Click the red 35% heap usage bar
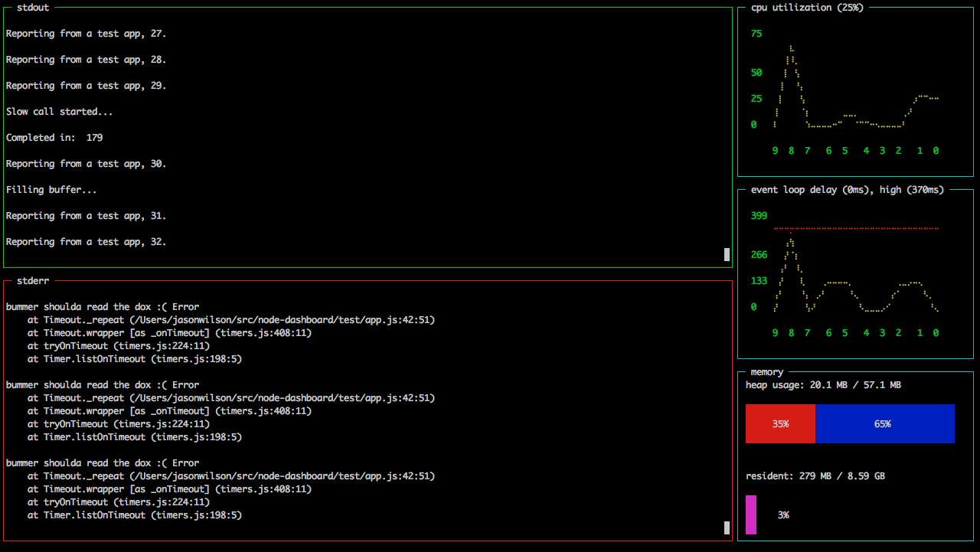 click(781, 423)
